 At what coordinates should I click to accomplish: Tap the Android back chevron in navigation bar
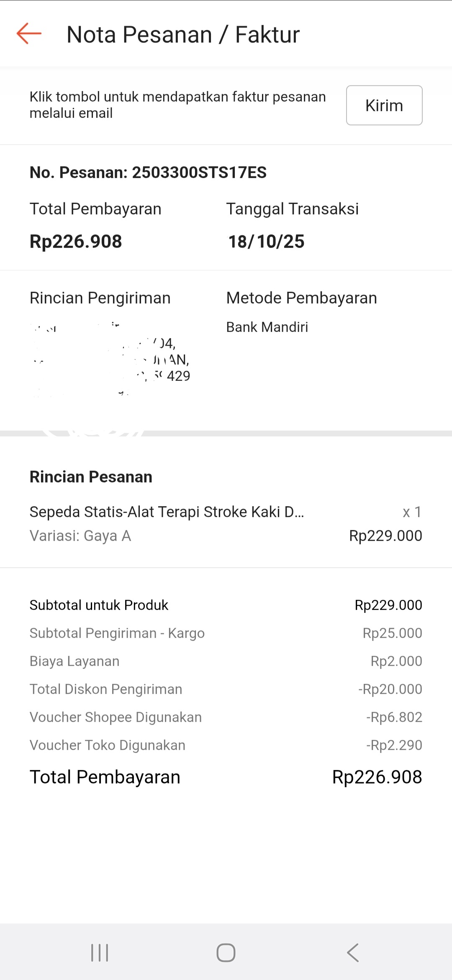(353, 953)
